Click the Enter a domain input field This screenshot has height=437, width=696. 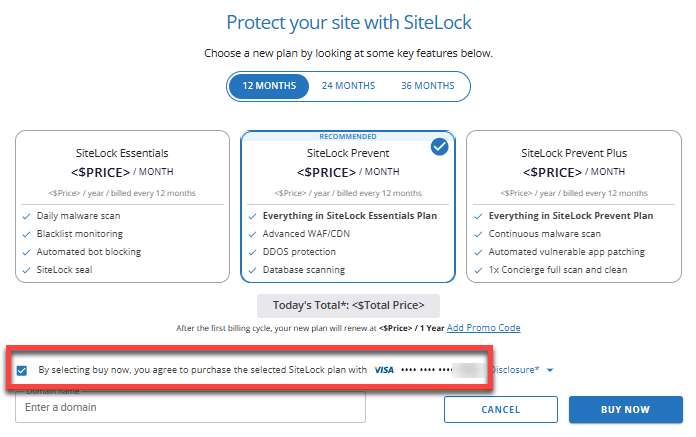pyautogui.click(x=190, y=408)
